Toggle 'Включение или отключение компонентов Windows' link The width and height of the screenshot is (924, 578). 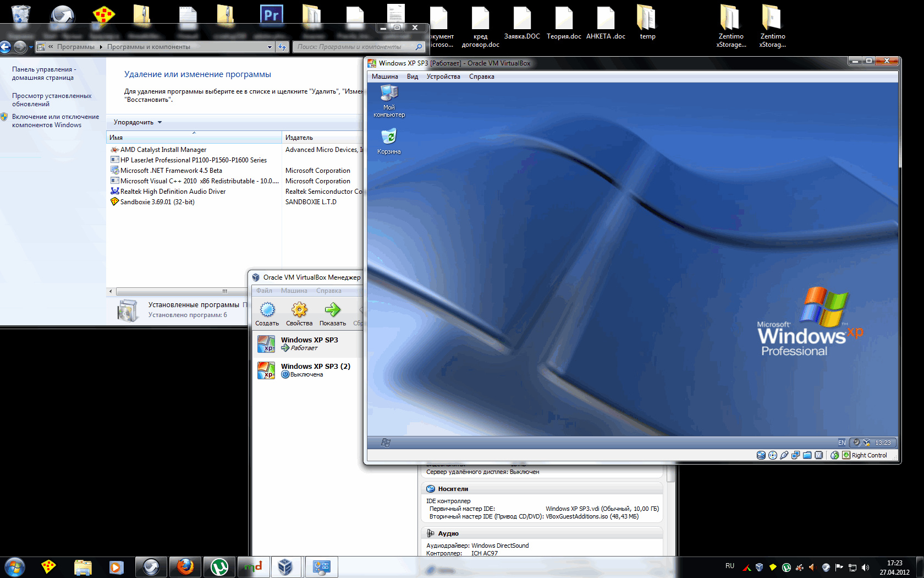(x=55, y=121)
